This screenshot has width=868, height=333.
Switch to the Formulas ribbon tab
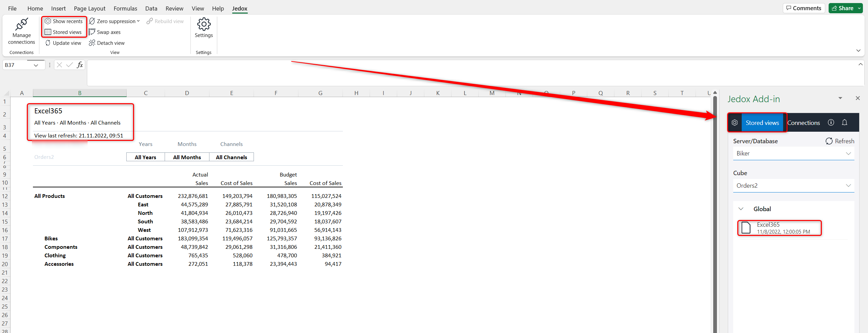[x=125, y=8]
